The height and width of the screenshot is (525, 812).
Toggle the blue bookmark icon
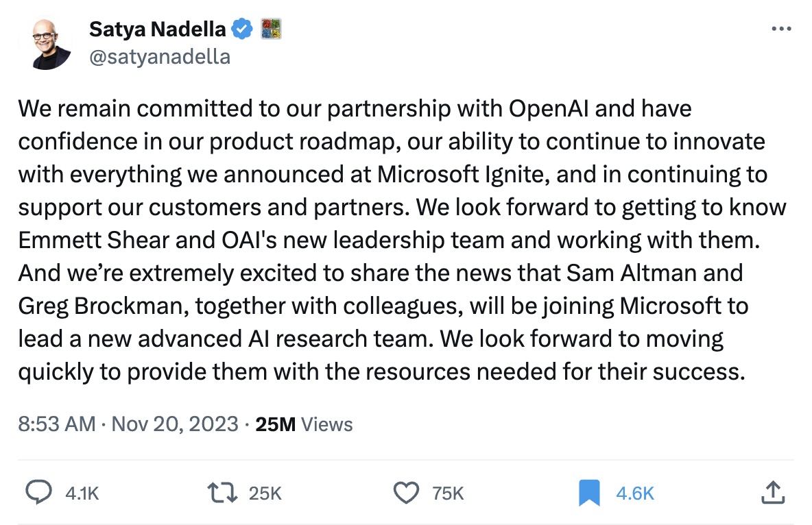590,492
